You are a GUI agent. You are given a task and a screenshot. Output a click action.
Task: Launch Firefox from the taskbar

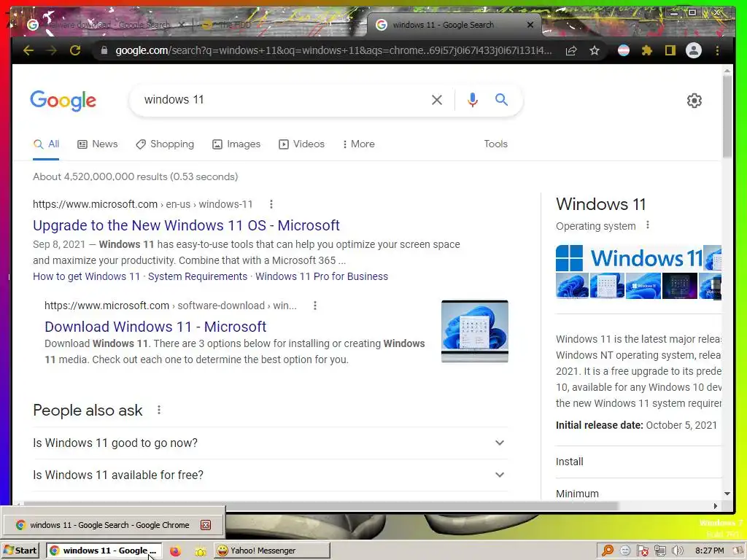[175, 551]
